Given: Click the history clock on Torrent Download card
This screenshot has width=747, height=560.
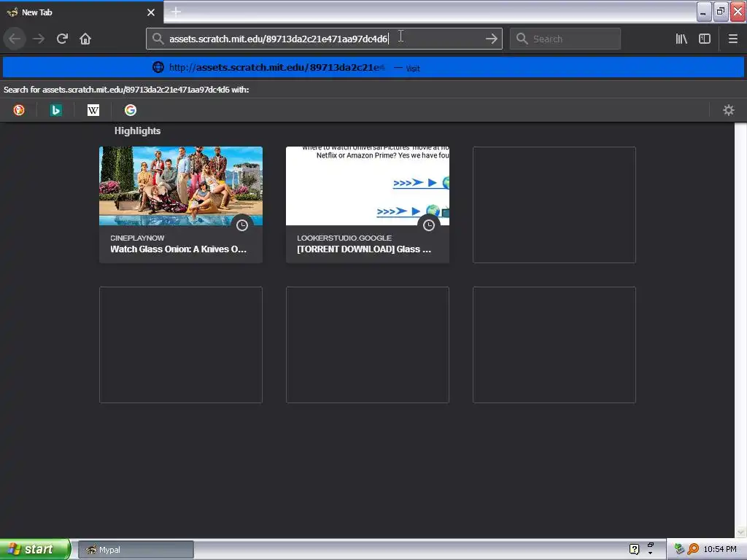Looking at the screenshot, I should (429, 225).
